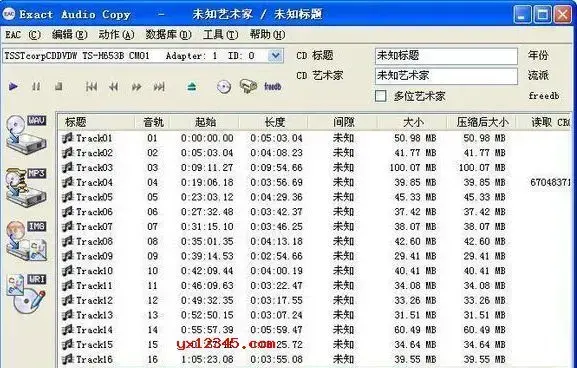Image resolution: width=577 pixels, height=368 pixels.
Task: Click compressed size 60.49 MB of Track14
Action: [x=484, y=330]
